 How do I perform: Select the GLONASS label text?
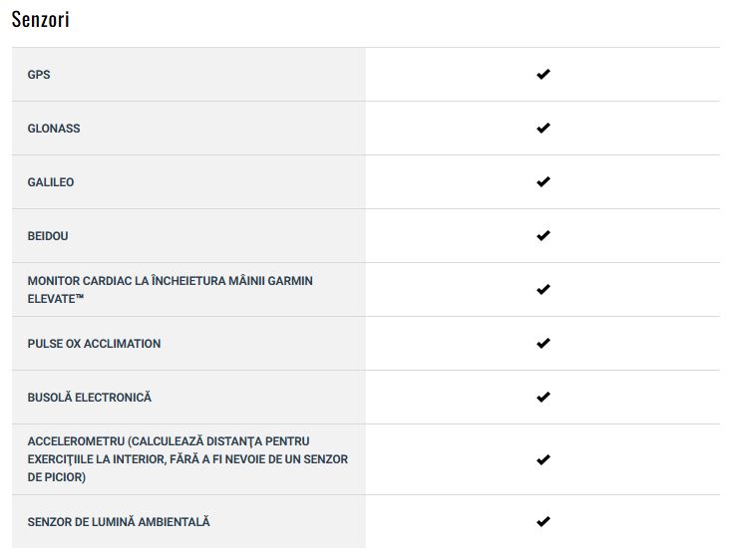point(54,129)
